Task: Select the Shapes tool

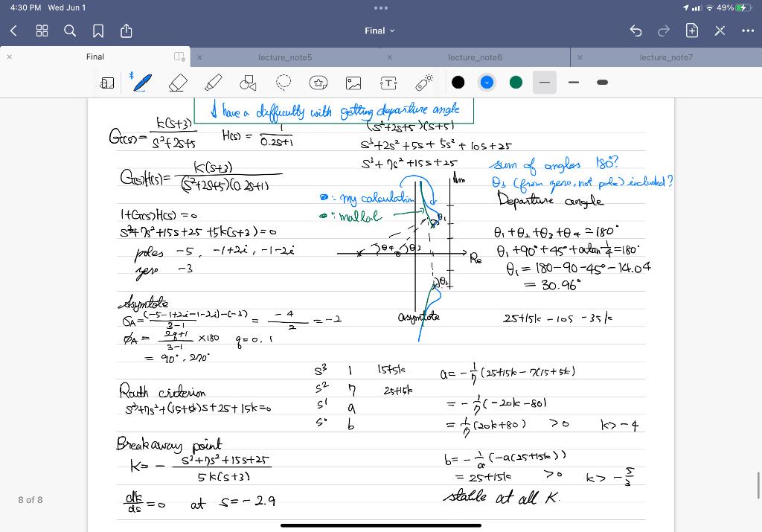Action: coord(248,83)
